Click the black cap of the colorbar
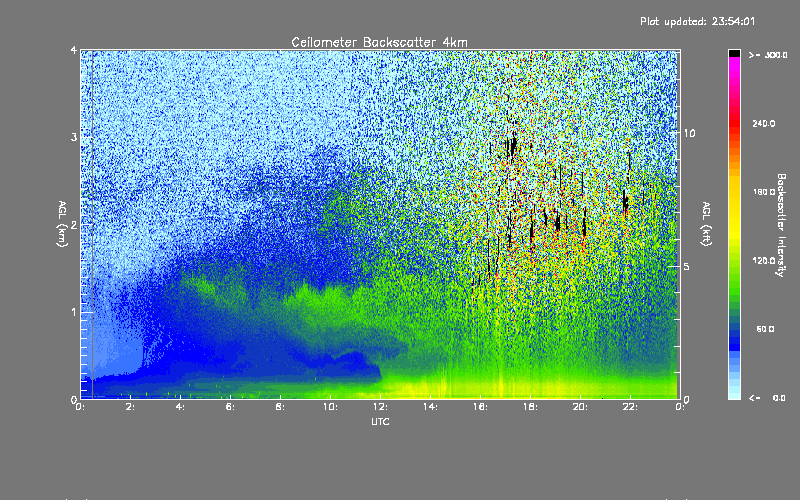800x500 pixels. coord(734,53)
